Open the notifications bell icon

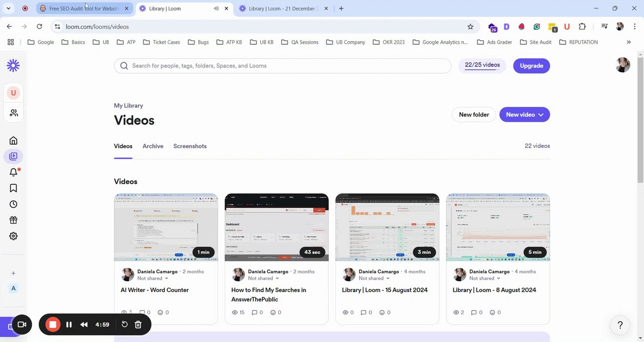pos(13,172)
